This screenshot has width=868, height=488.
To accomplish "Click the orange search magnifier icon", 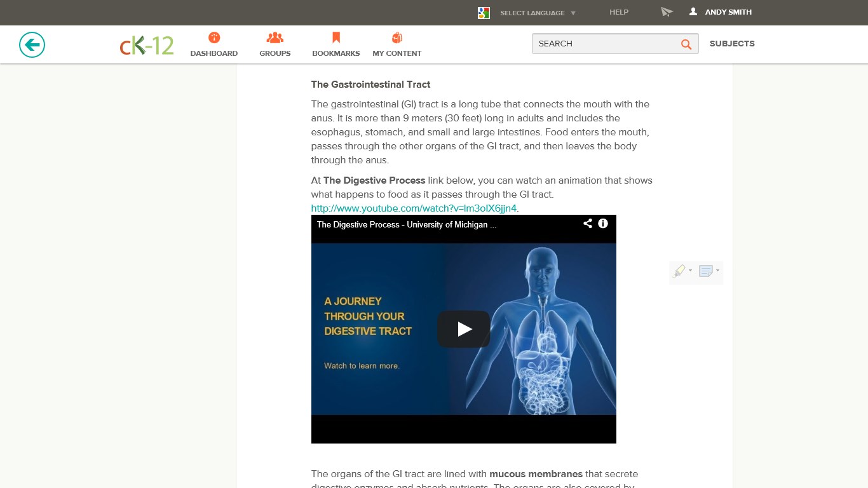I will [686, 44].
